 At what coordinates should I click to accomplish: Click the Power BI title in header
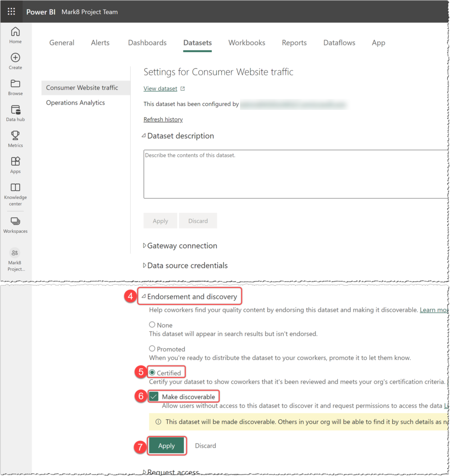click(x=40, y=12)
